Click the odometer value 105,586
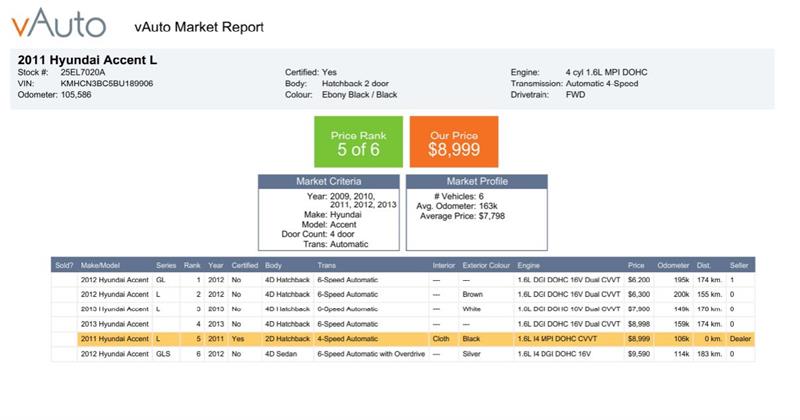 pyautogui.click(x=76, y=95)
